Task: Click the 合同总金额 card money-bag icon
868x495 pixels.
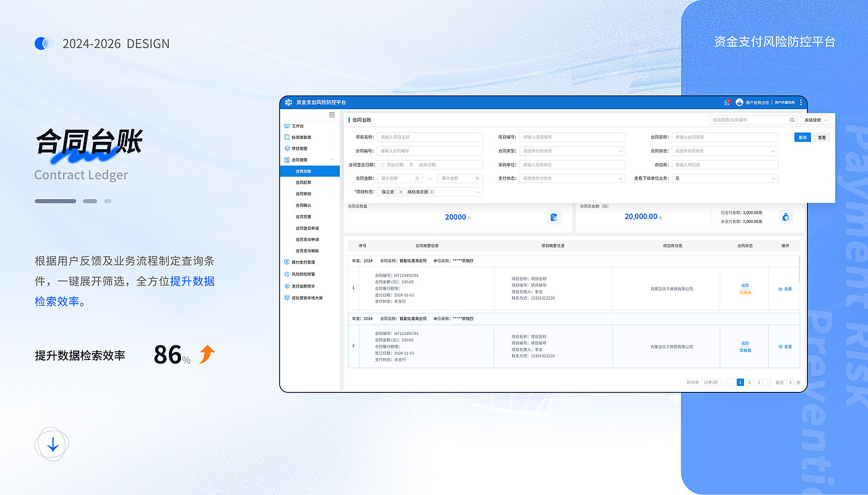Action: 785,218
